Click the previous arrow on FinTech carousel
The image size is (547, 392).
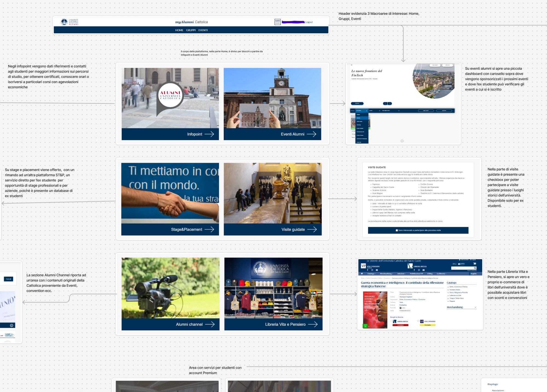pos(385,103)
